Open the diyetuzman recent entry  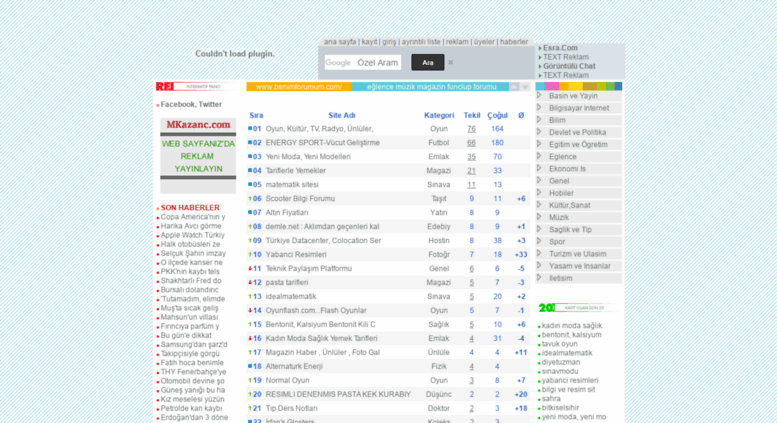(560, 362)
